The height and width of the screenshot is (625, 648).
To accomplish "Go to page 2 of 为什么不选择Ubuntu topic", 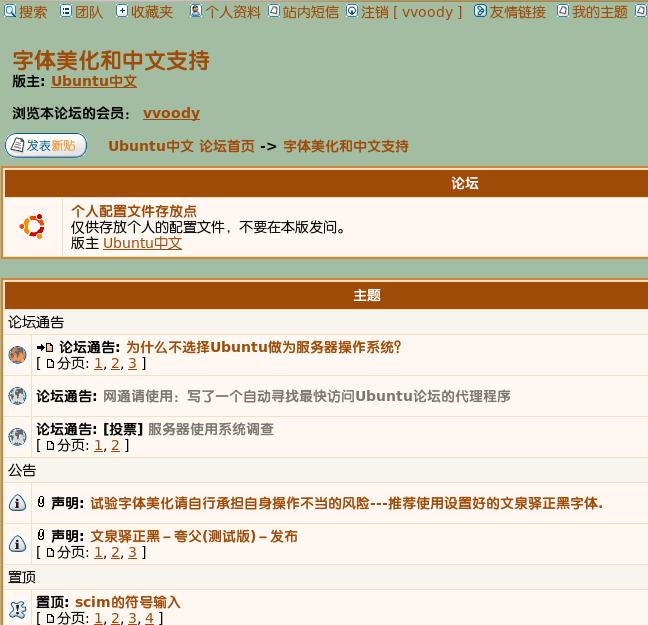I will (115, 363).
